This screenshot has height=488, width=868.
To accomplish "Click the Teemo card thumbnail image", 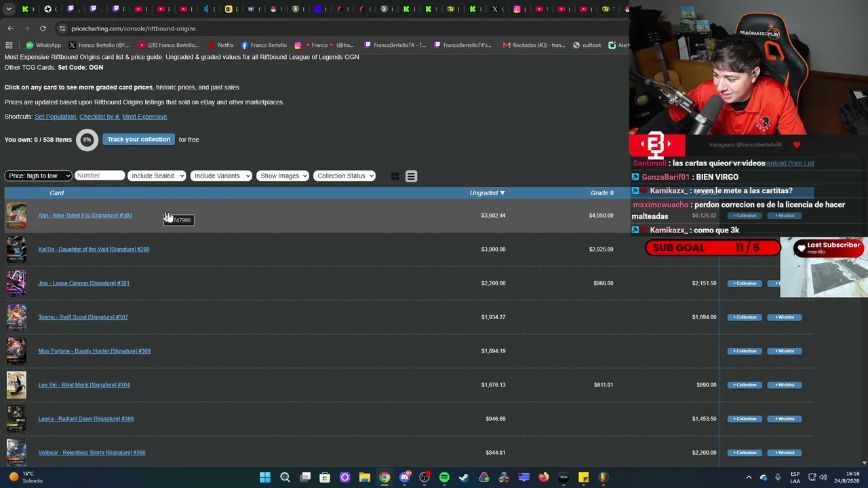I will 16,317.
